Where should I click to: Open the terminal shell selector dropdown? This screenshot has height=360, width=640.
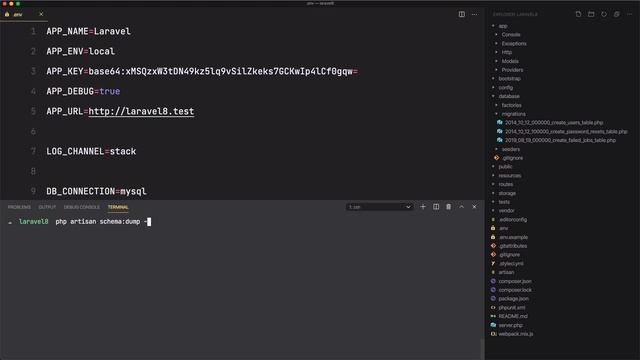[380, 207]
